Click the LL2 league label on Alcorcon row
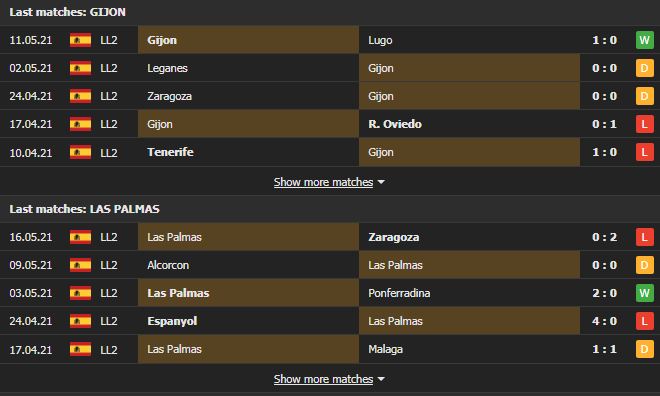Viewport: 660px width, 396px height. [109, 265]
